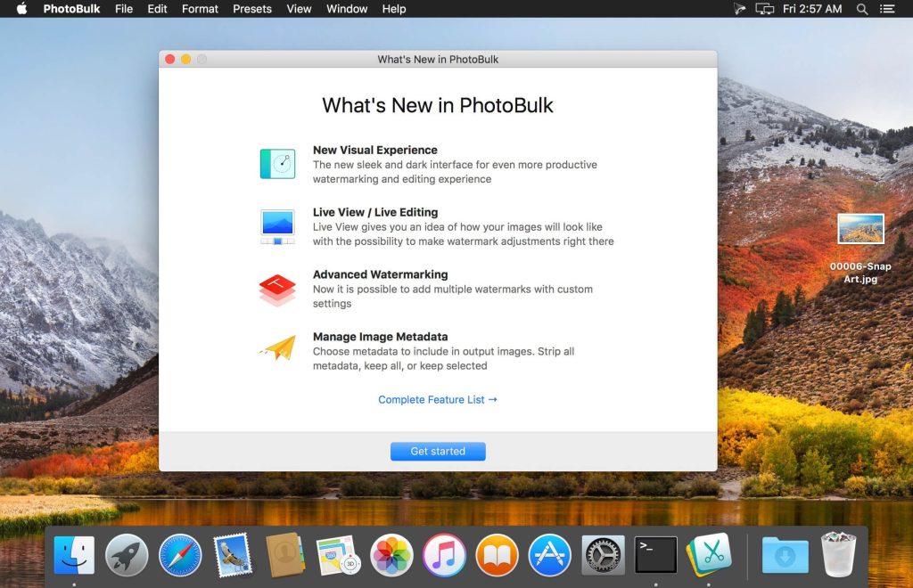Click the Manage Image Metadata paper plane icon
Image resolution: width=913 pixels, height=588 pixels.
[x=277, y=348]
